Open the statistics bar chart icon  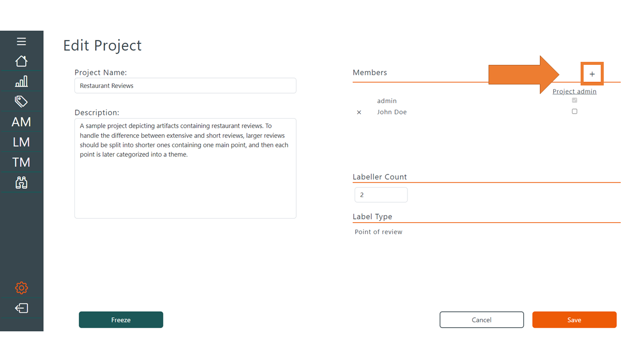(x=21, y=81)
